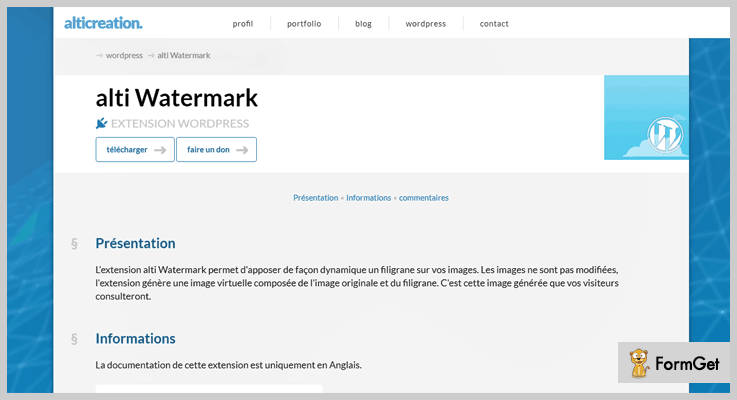Screen dimensions: 737x400
Task: Follow the wordpress breadcrumb link
Action: (x=124, y=55)
